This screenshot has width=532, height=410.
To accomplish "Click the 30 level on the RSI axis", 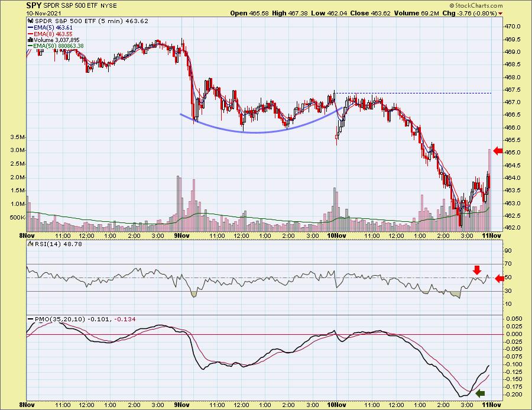I will [508, 290].
